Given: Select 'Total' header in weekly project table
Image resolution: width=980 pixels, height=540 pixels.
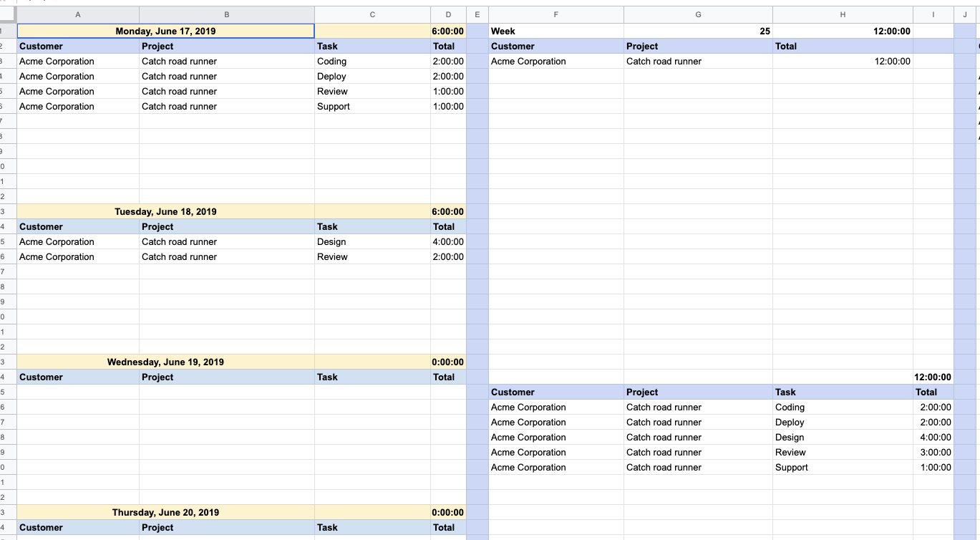Looking at the screenshot, I should pyautogui.click(x=843, y=47).
